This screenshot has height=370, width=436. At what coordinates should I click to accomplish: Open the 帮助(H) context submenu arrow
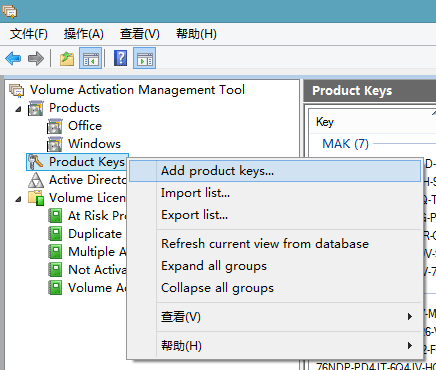tap(410, 346)
